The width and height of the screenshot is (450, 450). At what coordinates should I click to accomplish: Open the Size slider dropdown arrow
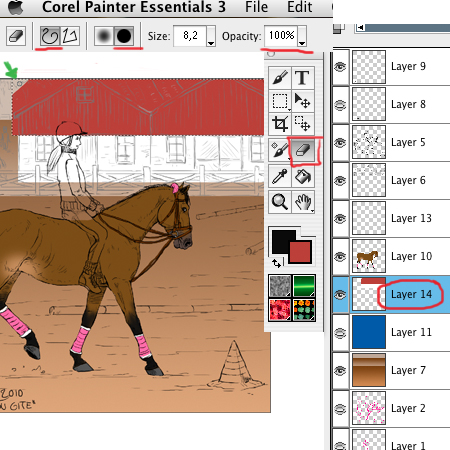(x=211, y=36)
